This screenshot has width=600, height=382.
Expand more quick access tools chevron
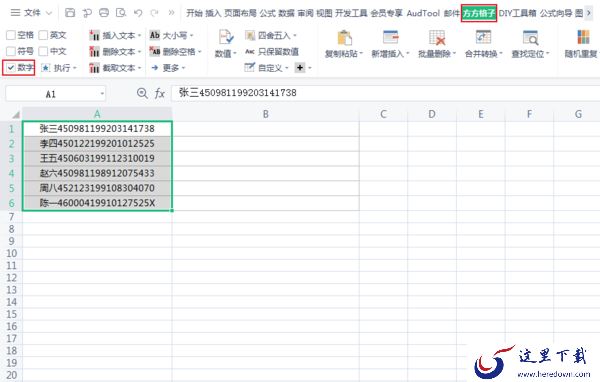[x=171, y=13]
